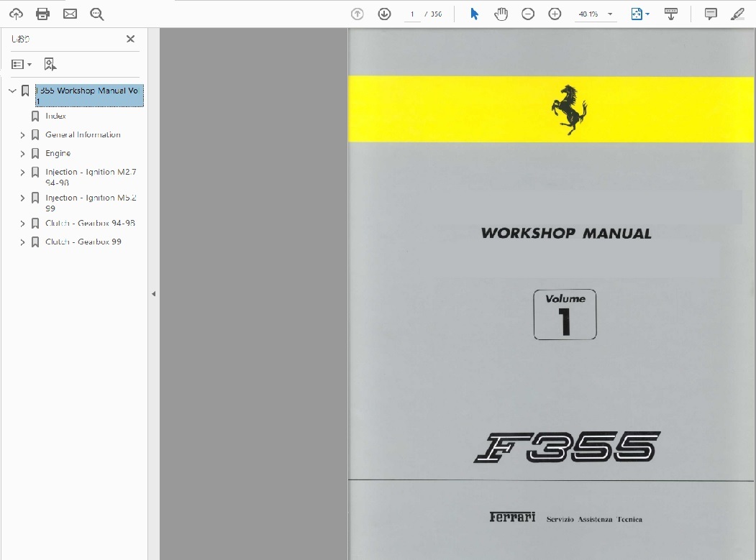Screen dimensions: 756x560
Task: Open the fit page options dropdown
Action: pyautogui.click(x=639, y=14)
